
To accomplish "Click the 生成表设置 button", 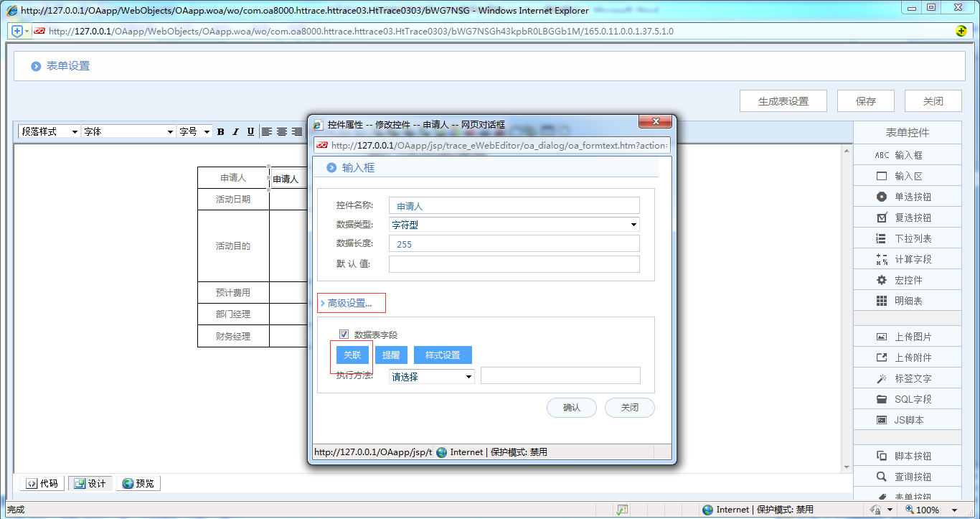I will [x=783, y=101].
